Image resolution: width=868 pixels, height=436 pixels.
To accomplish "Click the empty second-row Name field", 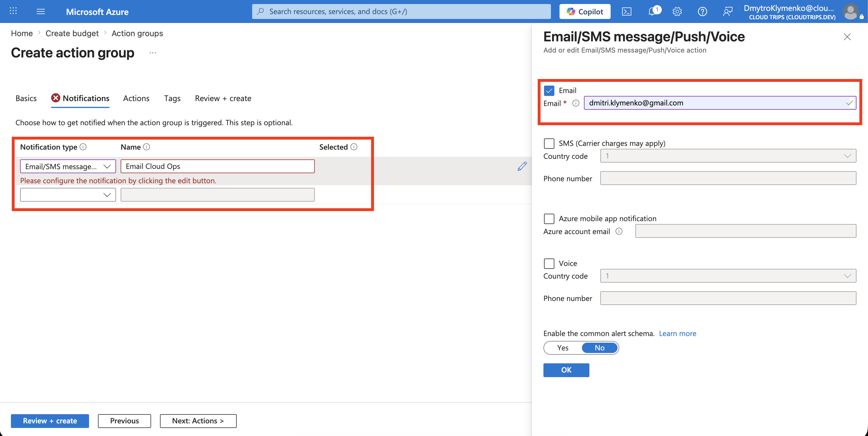I will [218, 194].
